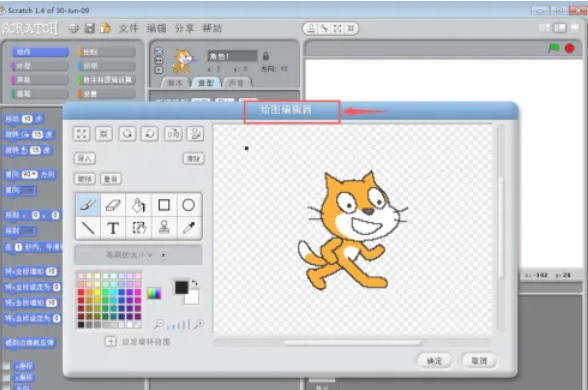
Task: Click the sprite name input field
Action: [232, 56]
